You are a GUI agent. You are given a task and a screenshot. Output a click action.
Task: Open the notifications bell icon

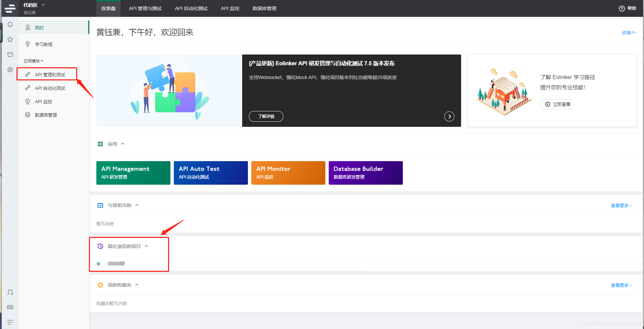click(10, 25)
